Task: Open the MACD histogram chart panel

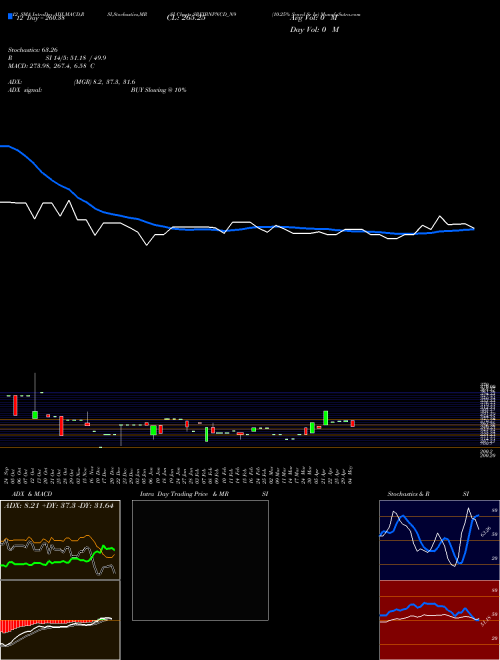Action: (x=60, y=620)
